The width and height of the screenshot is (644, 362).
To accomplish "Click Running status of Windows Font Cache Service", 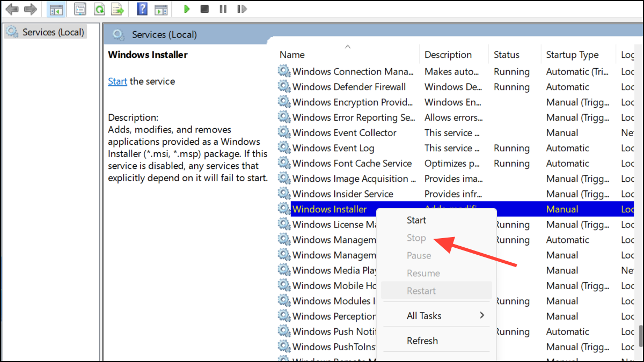I will pyautogui.click(x=511, y=163).
